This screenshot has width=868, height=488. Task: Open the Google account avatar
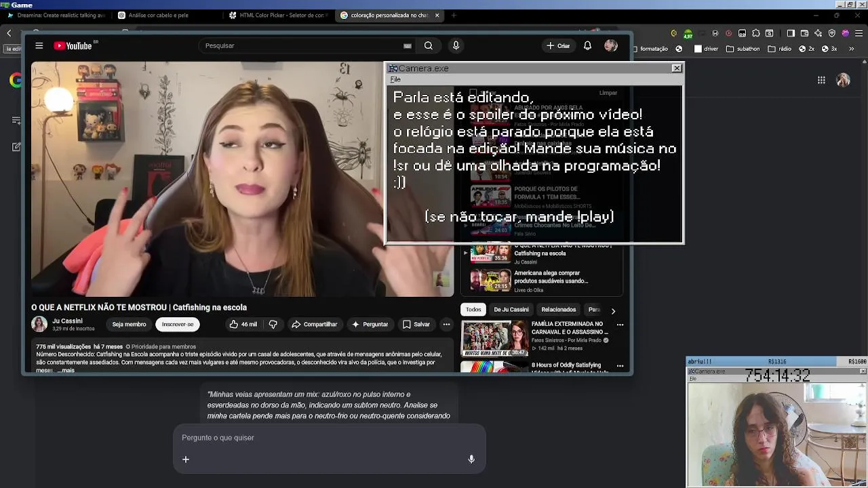tap(843, 80)
